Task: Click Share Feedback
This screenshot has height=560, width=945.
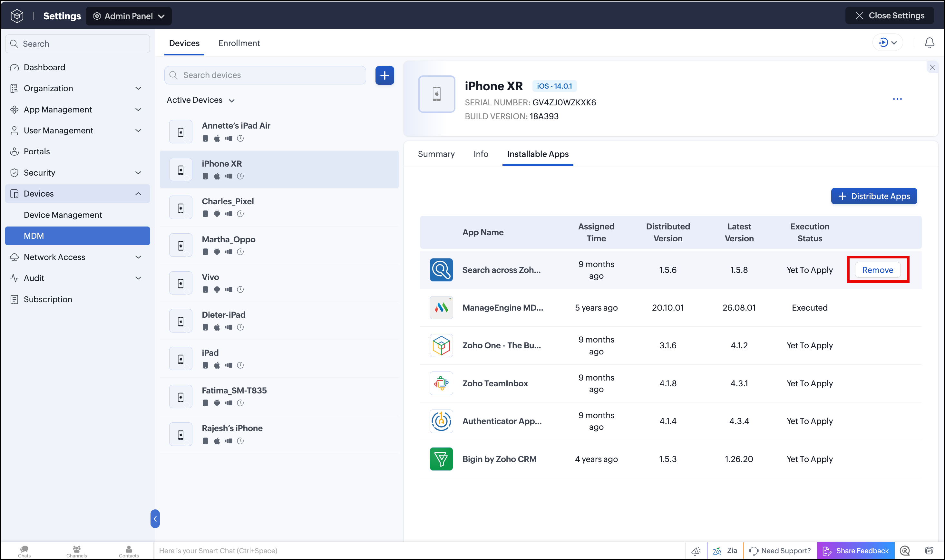Action: tap(855, 551)
